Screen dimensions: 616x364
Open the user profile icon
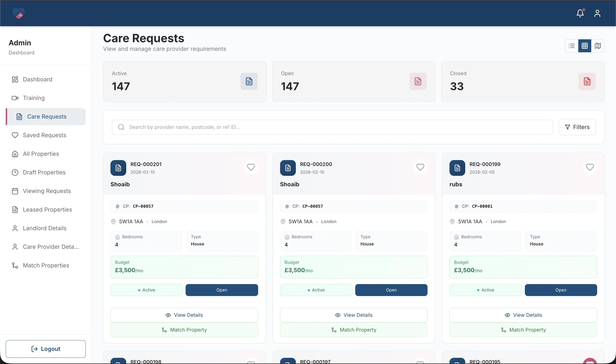click(597, 13)
